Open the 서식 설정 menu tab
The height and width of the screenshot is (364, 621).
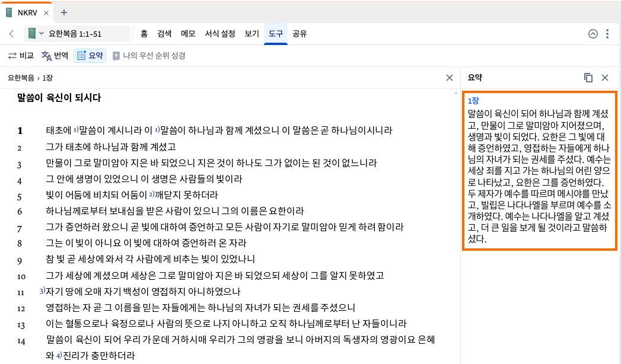point(220,34)
